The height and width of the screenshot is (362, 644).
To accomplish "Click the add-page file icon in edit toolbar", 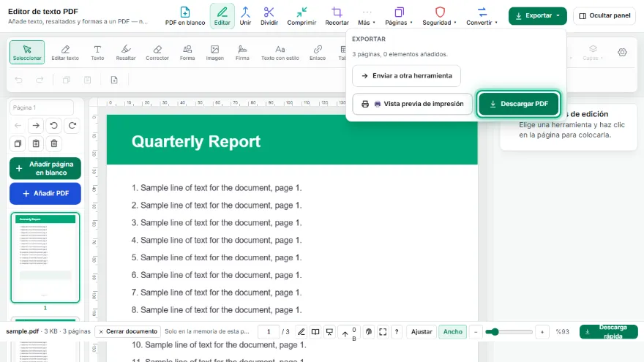I will coord(114,80).
